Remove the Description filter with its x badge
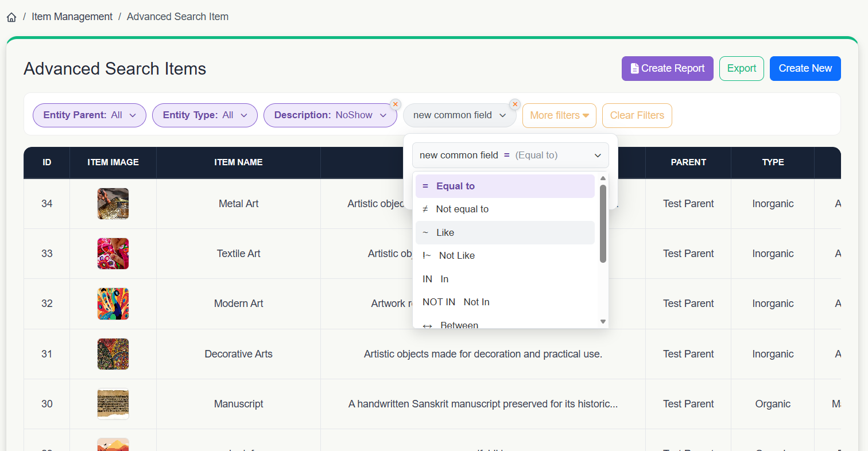The width and height of the screenshot is (868, 451). [396, 104]
